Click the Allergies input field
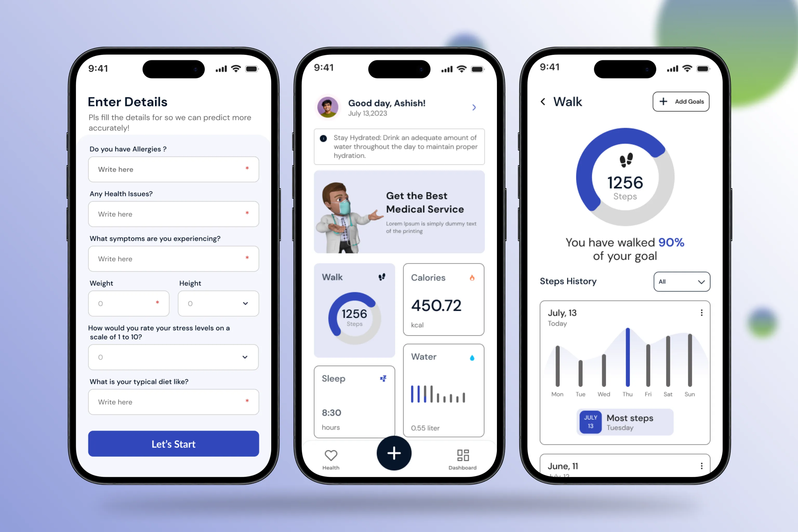Viewport: 798px width, 532px height. 173,169
